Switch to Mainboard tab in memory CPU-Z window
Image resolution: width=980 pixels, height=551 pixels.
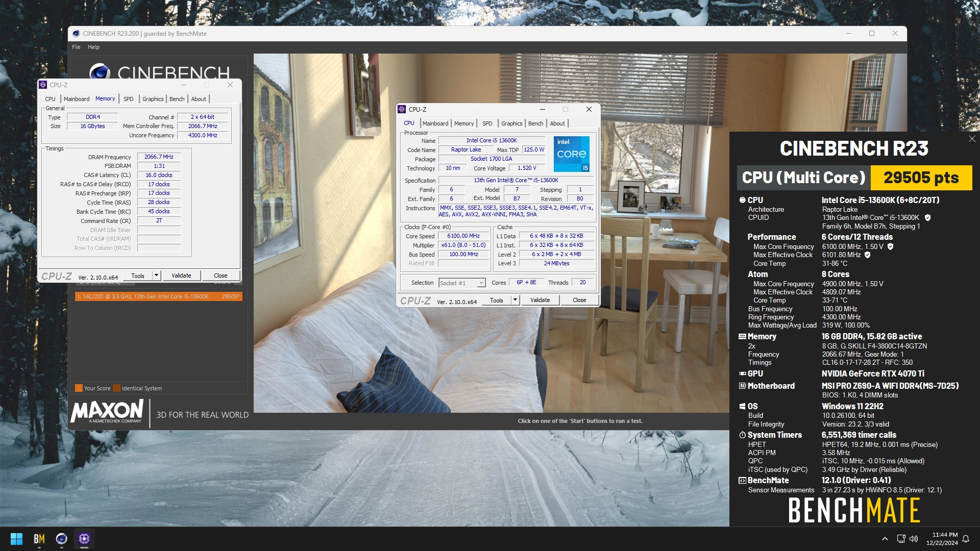click(x=77, y=99)
